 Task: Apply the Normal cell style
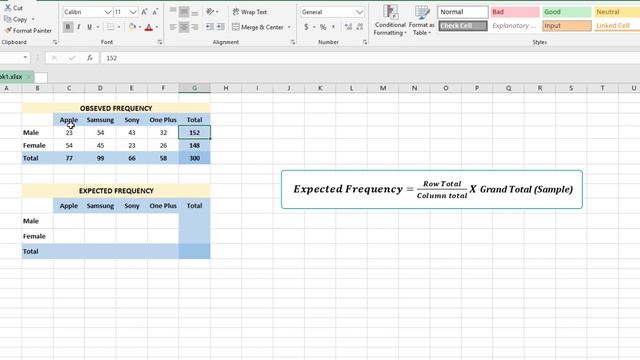click(463, 12)
